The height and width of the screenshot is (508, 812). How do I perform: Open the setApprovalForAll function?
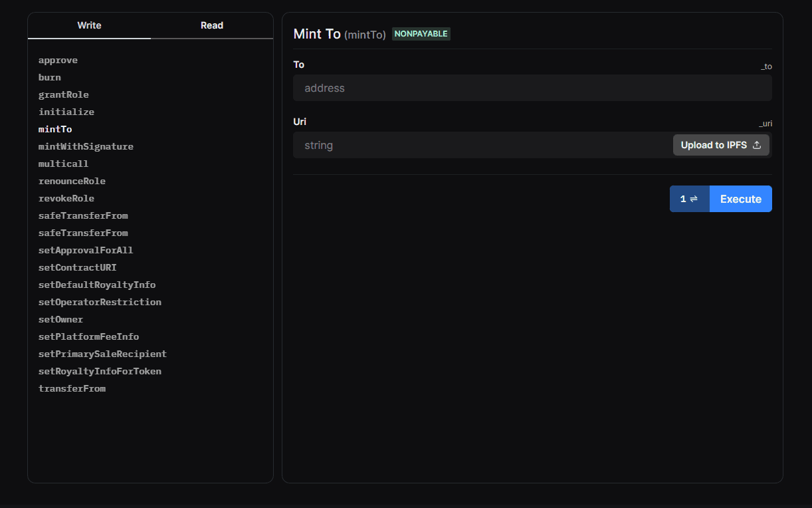86,250
